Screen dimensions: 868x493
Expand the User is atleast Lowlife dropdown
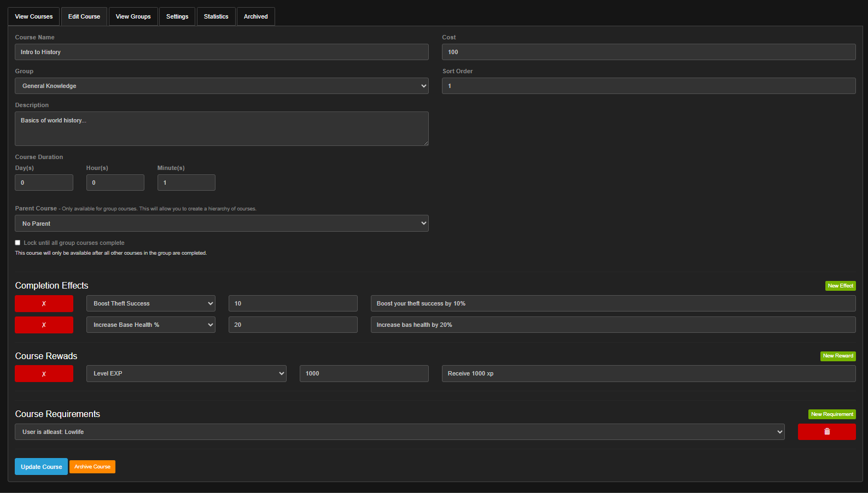point(399,432)
